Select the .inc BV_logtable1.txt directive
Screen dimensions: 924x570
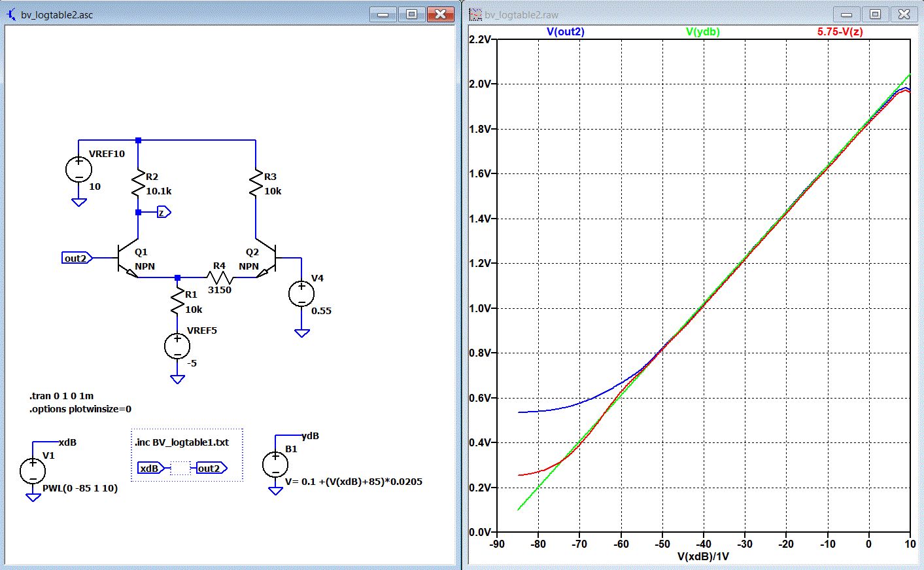pyautogui.click(x=182, y=442)
